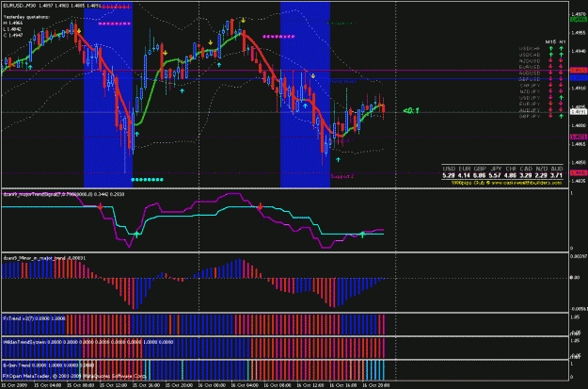Select the CAD strength value 3.29
The width and height of the screenshot is (588, 389).
[526, 175]
